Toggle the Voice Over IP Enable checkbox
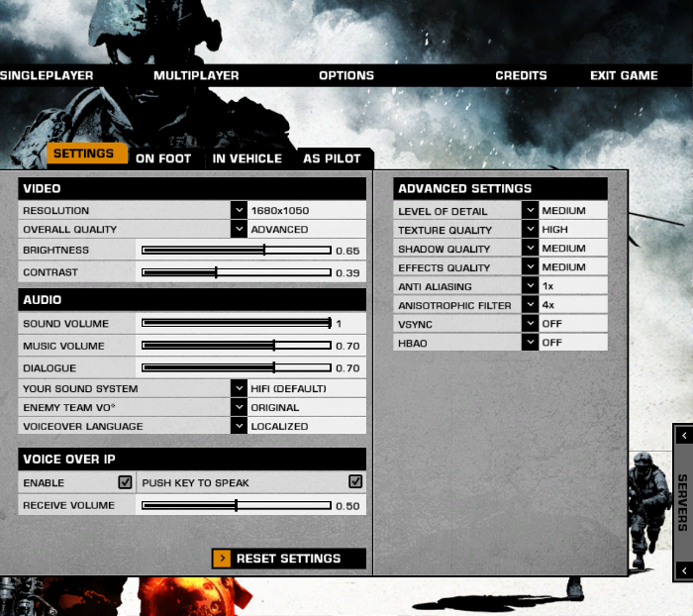 (125, 482)
